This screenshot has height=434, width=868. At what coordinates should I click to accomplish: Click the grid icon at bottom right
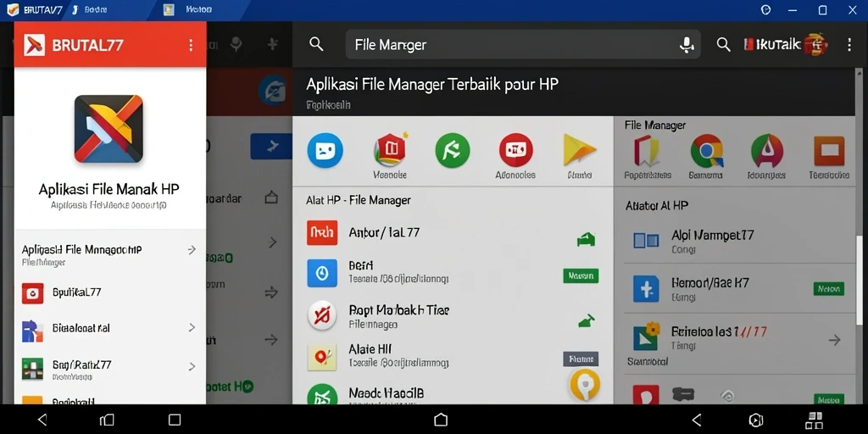pos(815,420)
